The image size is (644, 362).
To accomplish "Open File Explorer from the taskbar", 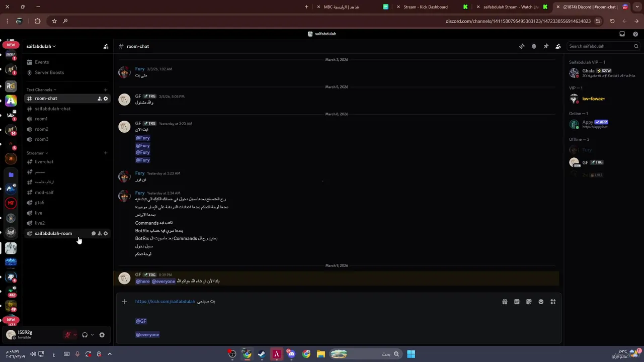I will tap(321, 354).
